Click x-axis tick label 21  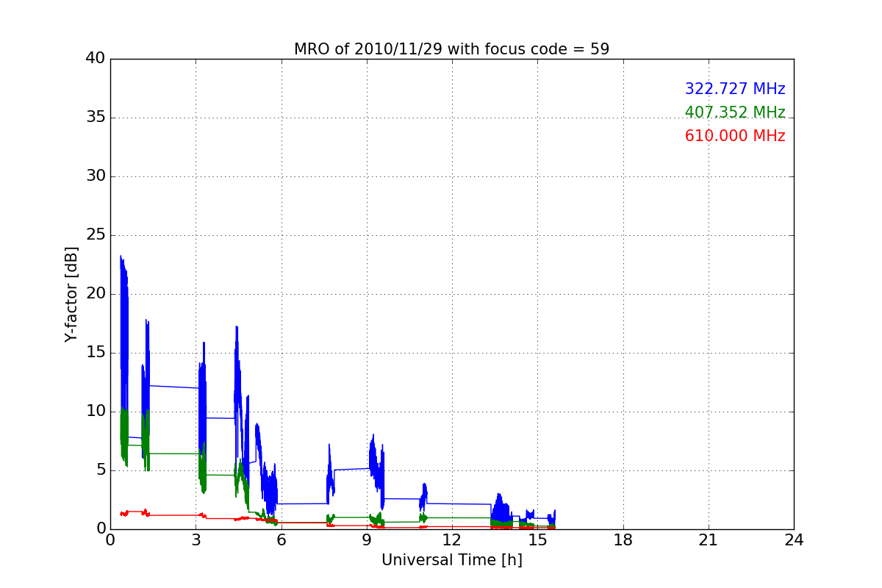click(x=709, y=539)
